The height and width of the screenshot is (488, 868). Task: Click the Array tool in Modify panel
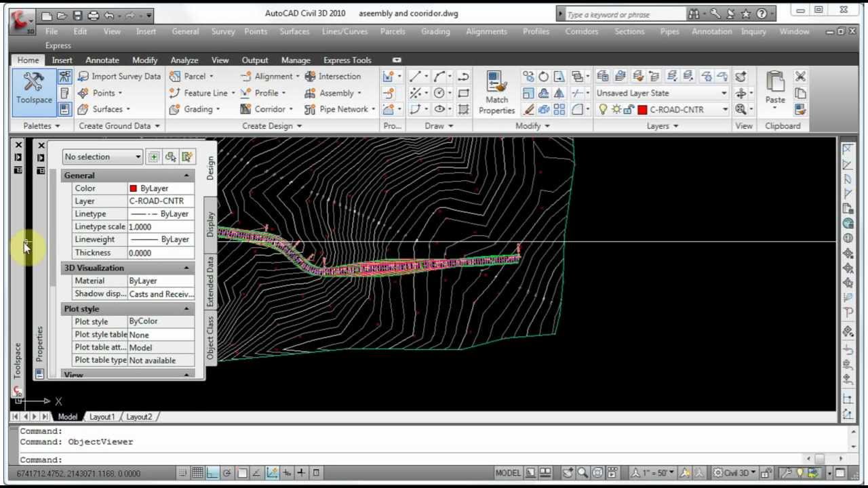point(559,109)
